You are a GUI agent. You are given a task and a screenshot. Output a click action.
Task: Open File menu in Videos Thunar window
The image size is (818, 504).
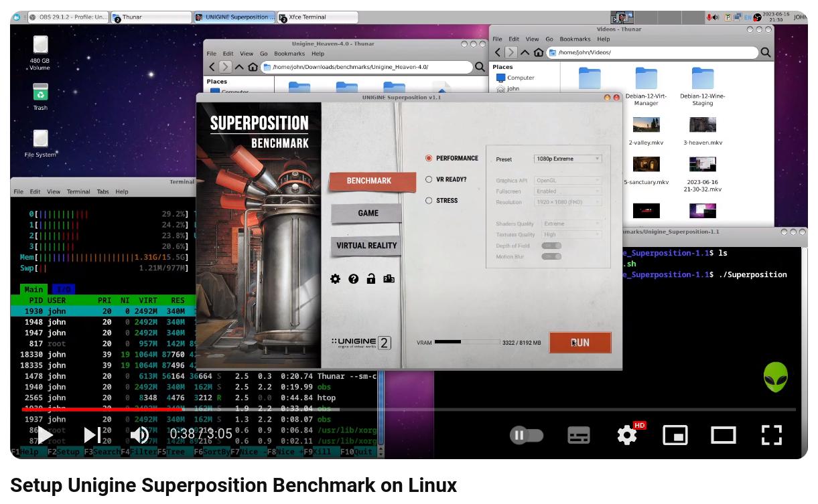pos(497,39)
